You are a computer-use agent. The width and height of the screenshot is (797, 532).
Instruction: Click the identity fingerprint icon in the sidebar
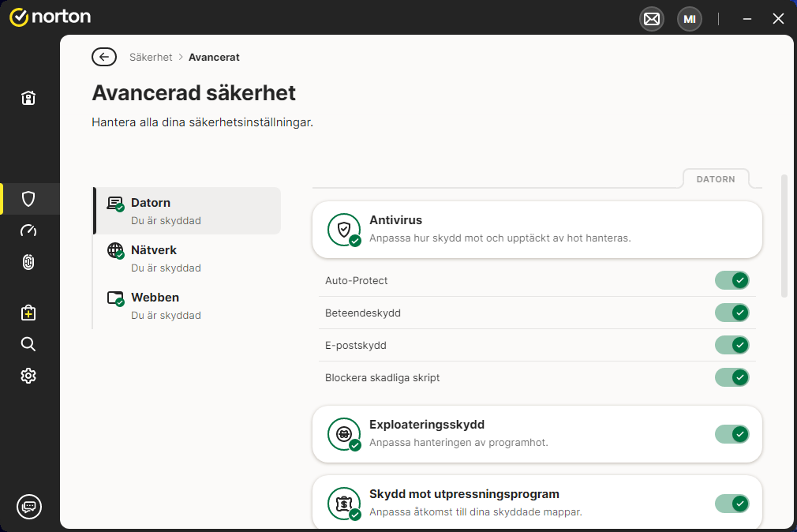pyautogui.click(x=28, y=262)
